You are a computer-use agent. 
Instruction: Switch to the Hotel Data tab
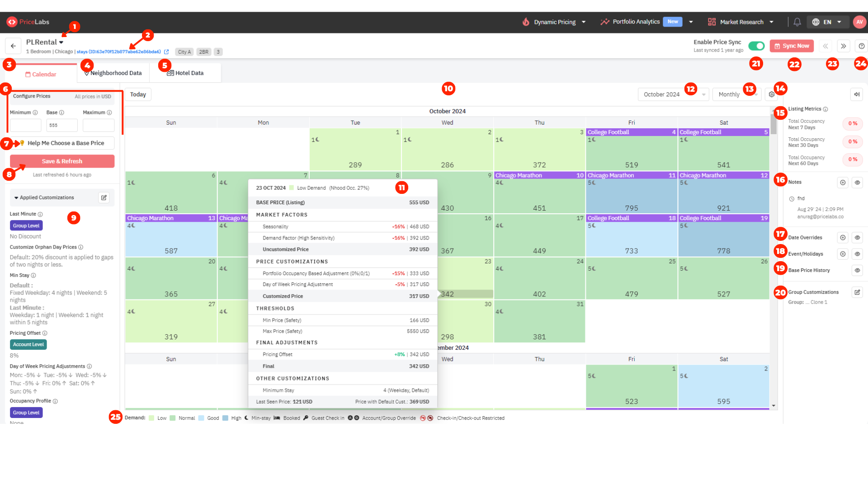[x=185, y=73]
